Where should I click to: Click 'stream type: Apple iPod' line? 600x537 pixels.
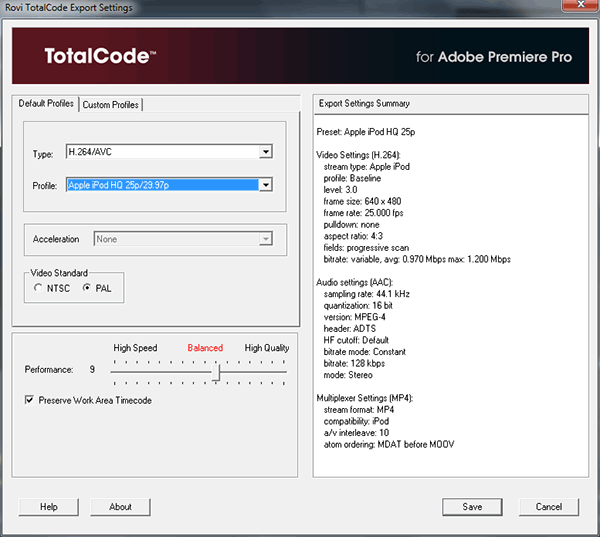click(x=367, y=166)
